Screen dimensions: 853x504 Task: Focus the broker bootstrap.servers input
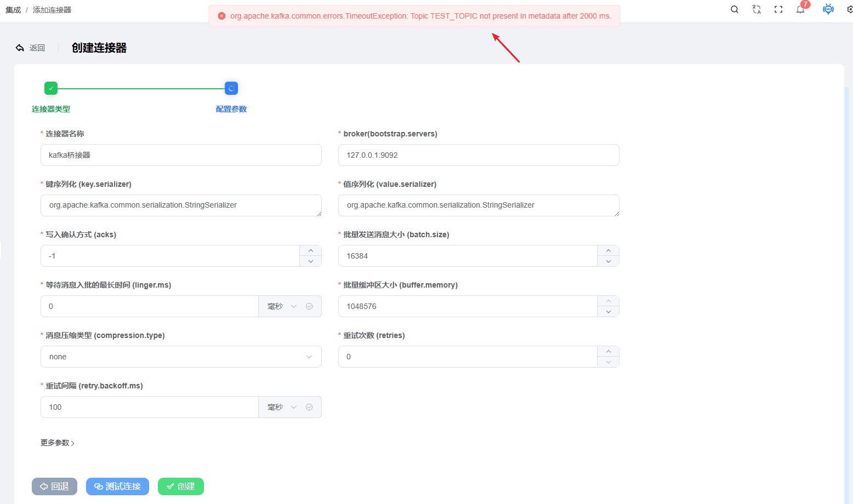(479, 155)
